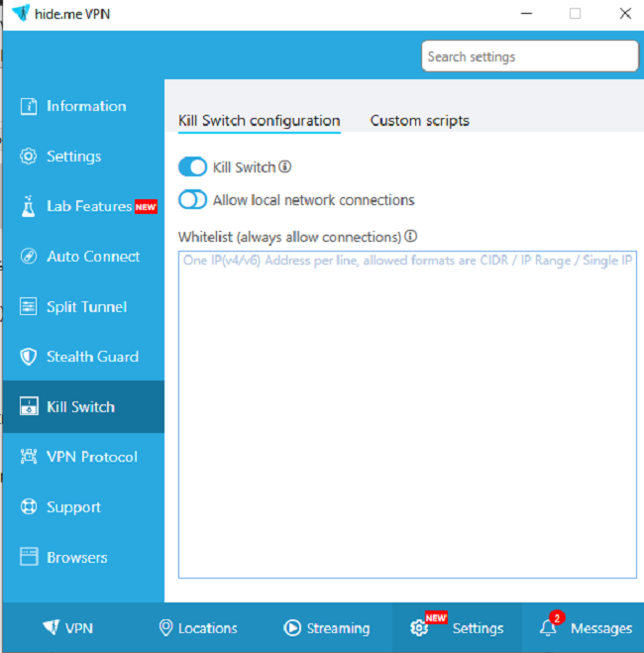Screen dimensions: 644x653
Task: Switch to Kill Switch configuration tab
Action: pyautogui.click(x=259, y=121)
